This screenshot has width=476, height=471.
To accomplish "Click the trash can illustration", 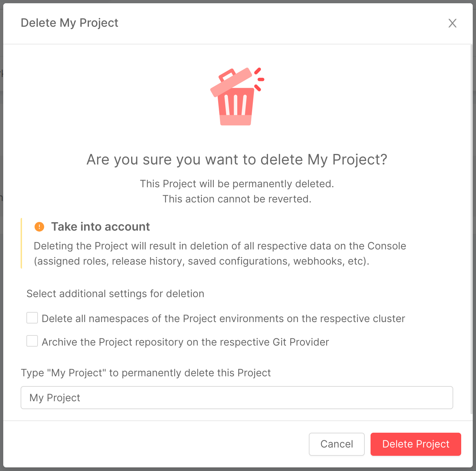I will pos(237,96).
